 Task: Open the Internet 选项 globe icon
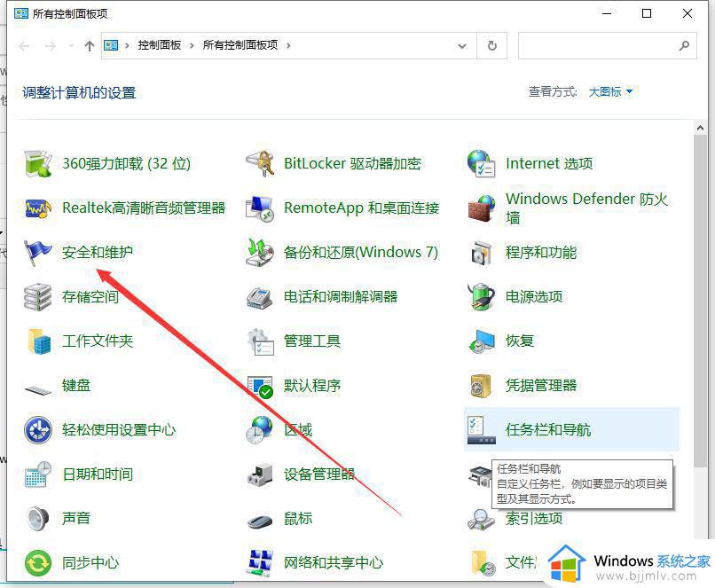point(481,164)
